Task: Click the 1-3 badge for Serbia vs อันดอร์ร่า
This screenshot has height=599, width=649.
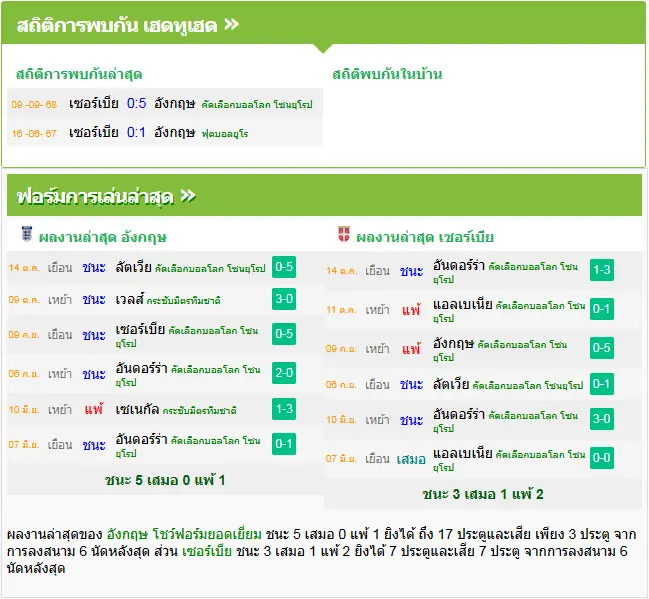Action: click(x=601, y=270)
